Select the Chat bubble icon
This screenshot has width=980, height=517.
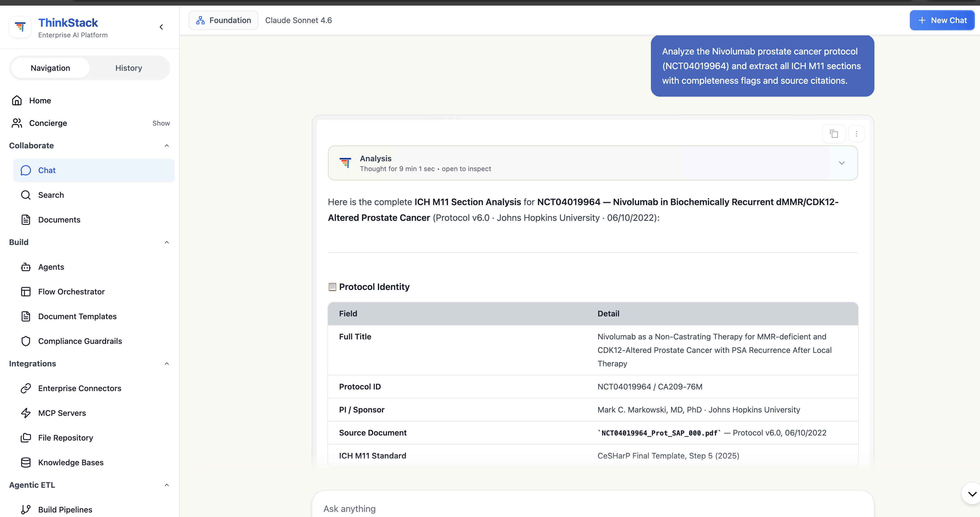tap(26, 170)
